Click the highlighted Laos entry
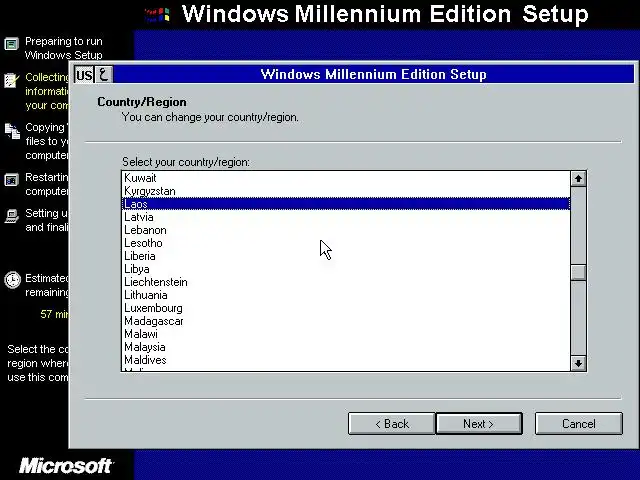Image resolution: width=640 pixels, height=480 pixels. [x=346, y=204]
